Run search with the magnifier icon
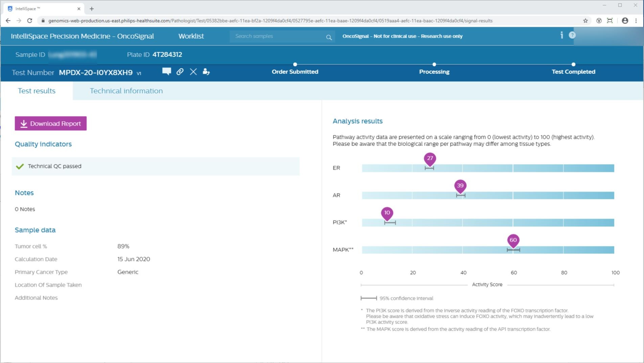This screenshot has height=363, width=644. [328, 37]
